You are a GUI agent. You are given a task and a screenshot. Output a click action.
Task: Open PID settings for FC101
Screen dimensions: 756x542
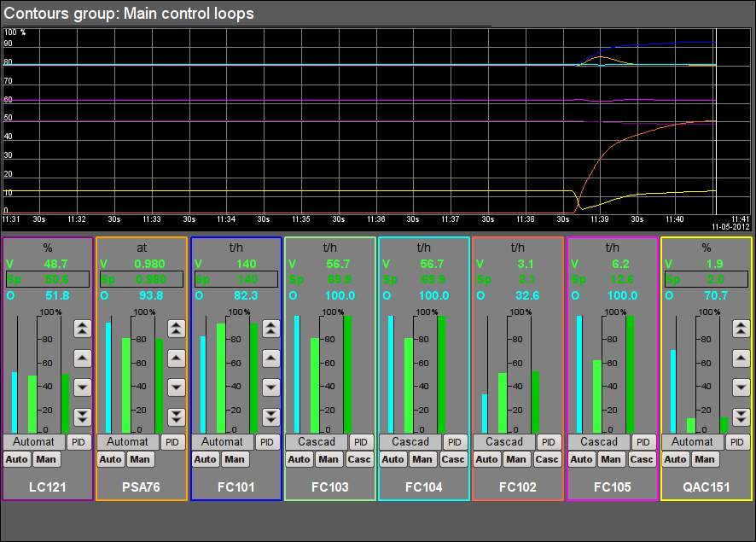pyautogui.click(x=267, y=441)
